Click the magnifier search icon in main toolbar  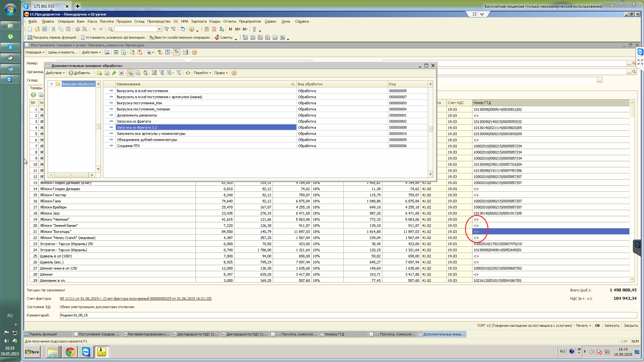[110, 29]
